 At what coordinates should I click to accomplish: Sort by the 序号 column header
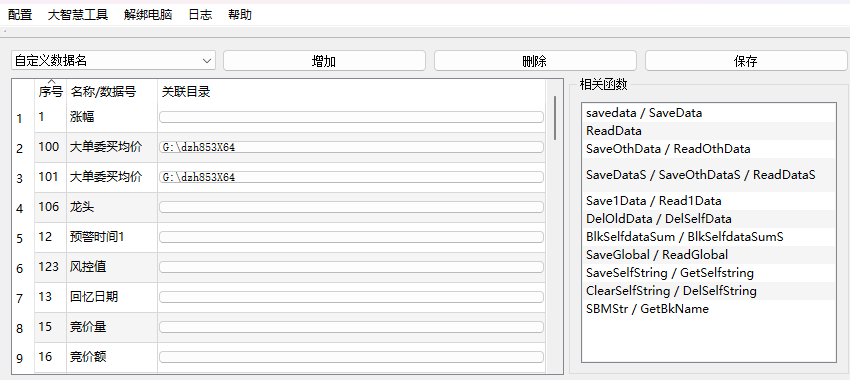coord(50,92)
